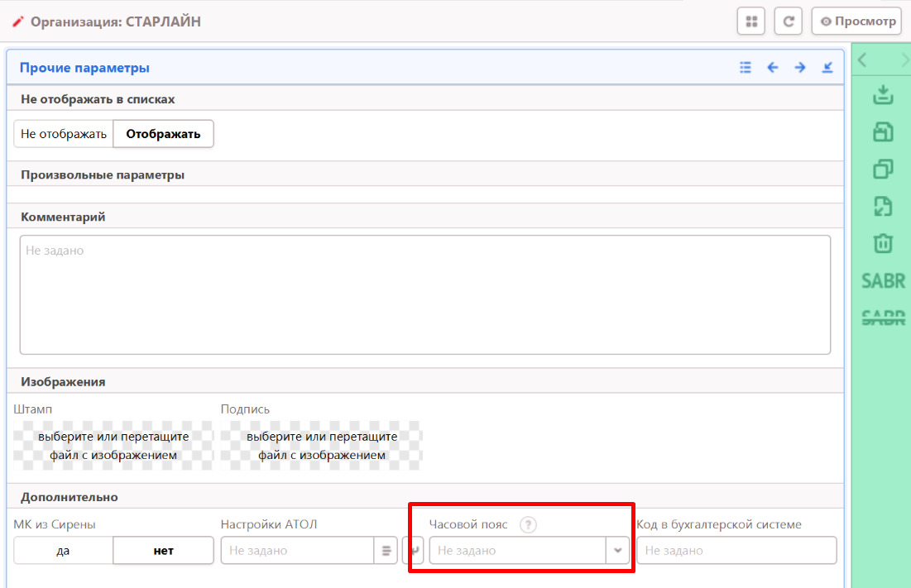Click the section list icon in panel header

[x=746, y=68]
